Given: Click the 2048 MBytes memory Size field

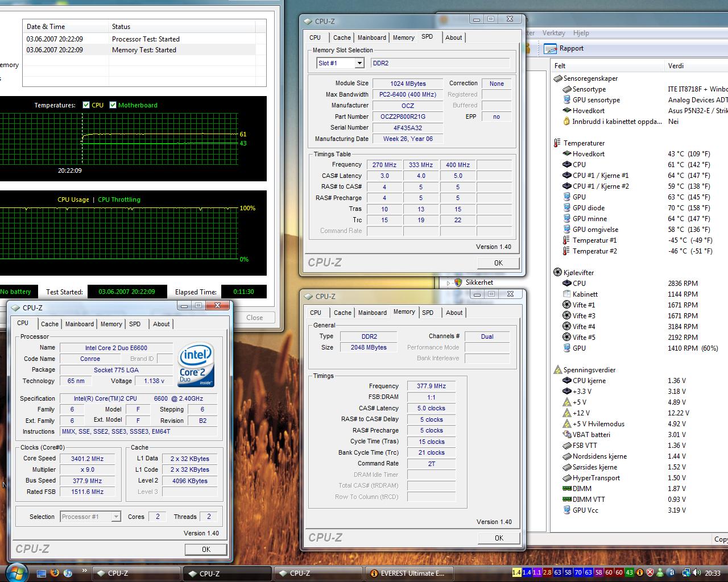Looking at the screenshot, I should click(369, 347).
